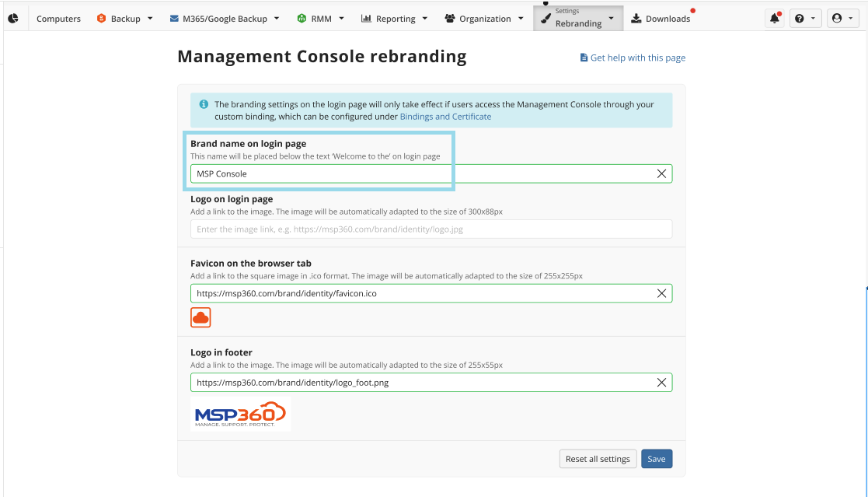Screen dimensions: 868x497
Task: Expand the RMM dropdown menu
Action: click(x=320, y=19)
